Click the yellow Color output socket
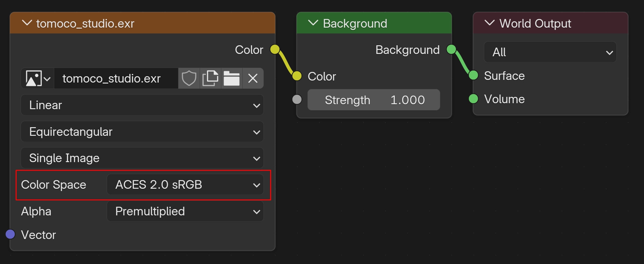 (275, 49)
